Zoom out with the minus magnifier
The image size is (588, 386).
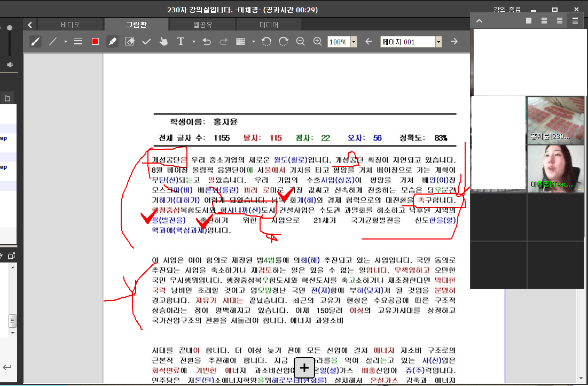300,42
